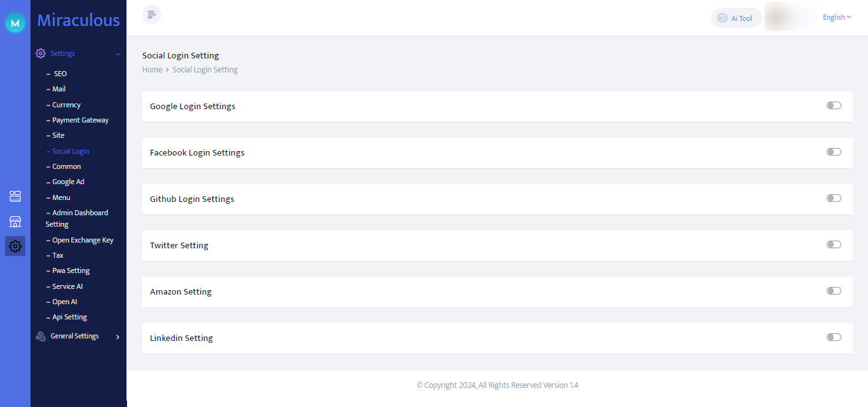The width and height of the screenshot is (868, 407).
Task: Click the sidebar collapse menu icon
Action: (152, 15)
